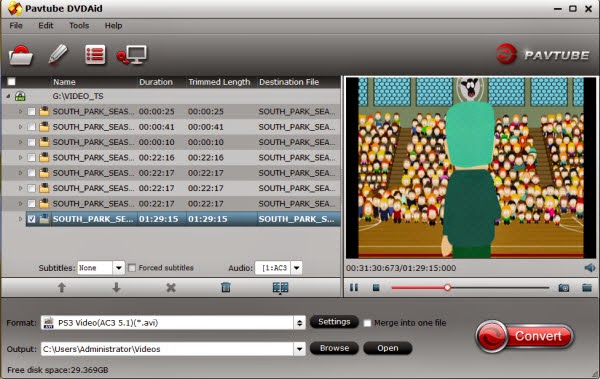The image size is (600, 379).
Task: Toggle the select-all checkbox in the header
Action: 11,82
